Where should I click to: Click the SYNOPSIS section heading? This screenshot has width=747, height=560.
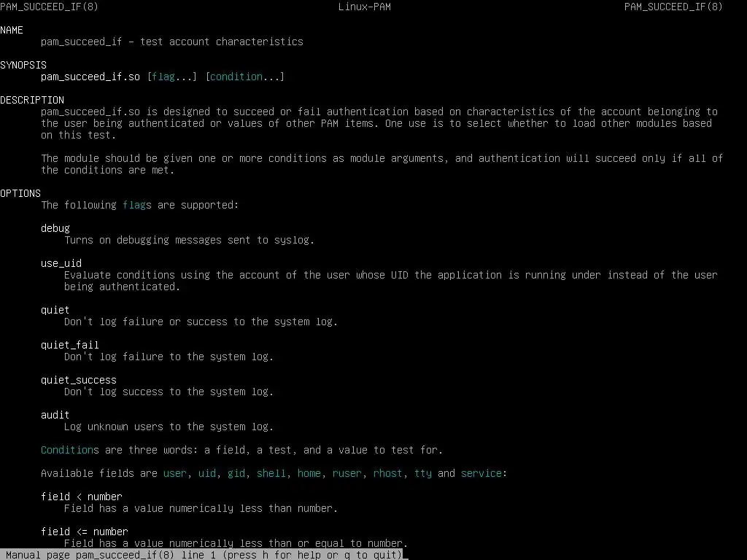23,65
